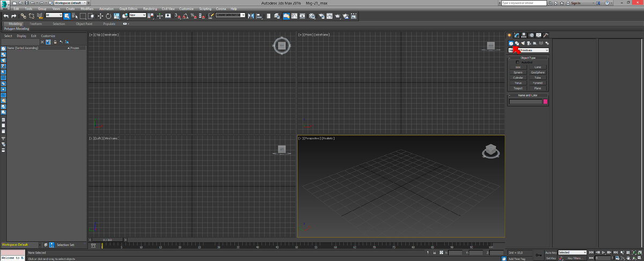The height and width of the screenshot is (261, 644).
Task: Open the Corona menu
Action: click(221, 9)
